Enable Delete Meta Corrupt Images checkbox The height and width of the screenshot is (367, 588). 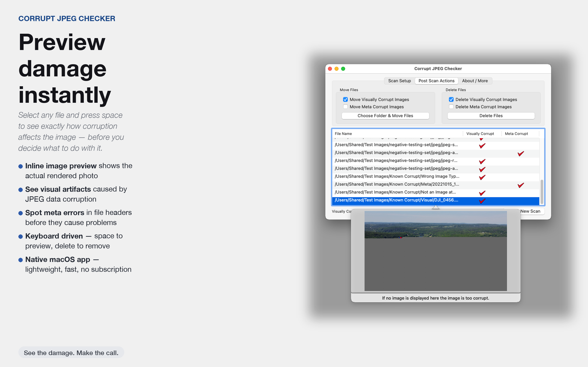[451, 107]
